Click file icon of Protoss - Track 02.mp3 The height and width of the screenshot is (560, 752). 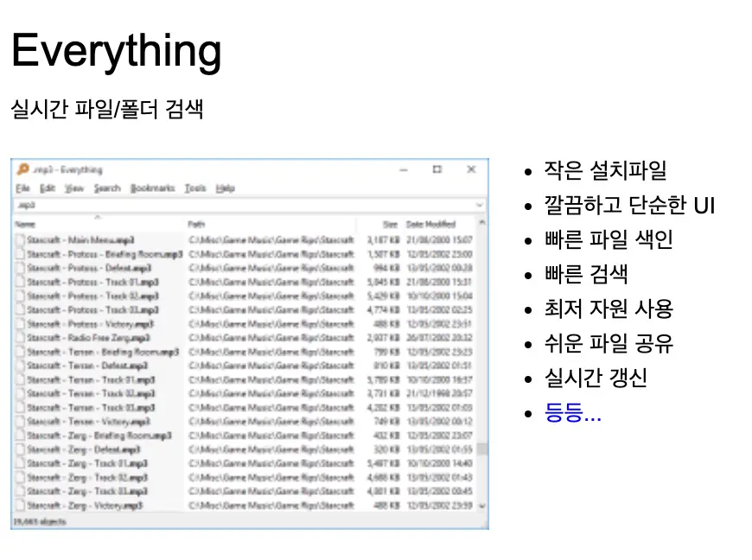[x=20, y=296]
